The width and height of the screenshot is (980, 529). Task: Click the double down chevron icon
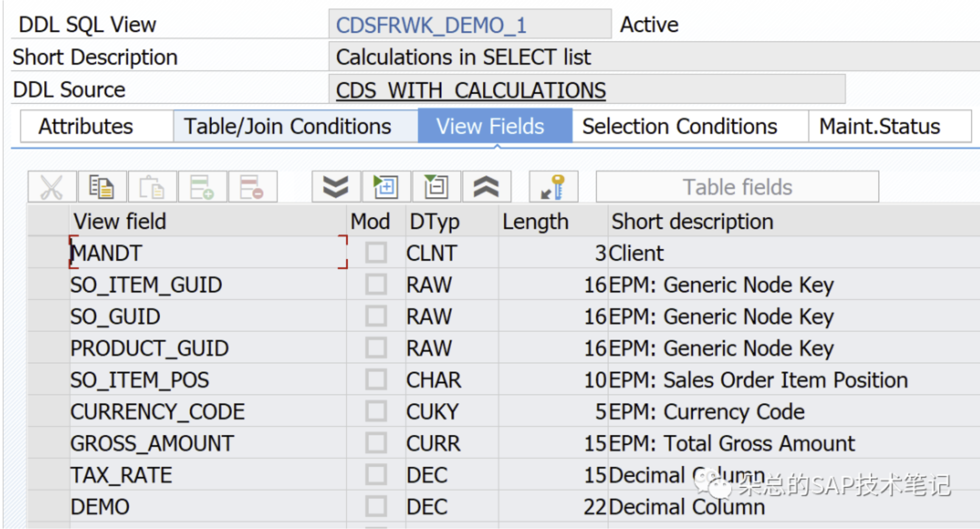tap(336, 187)
